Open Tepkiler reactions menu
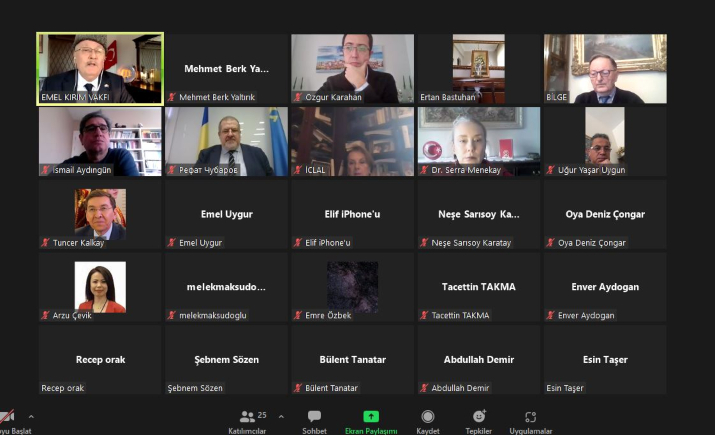 click(x=479, y=420)
